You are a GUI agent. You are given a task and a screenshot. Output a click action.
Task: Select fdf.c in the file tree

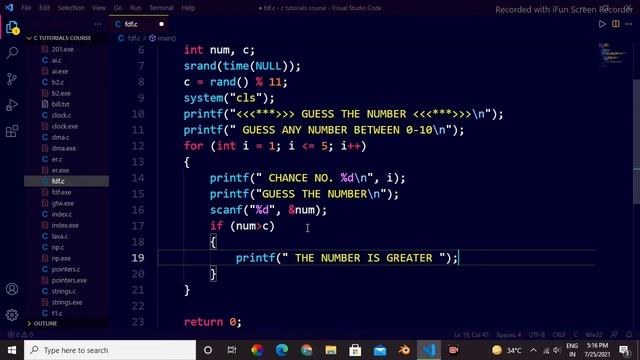coord(58,181)
